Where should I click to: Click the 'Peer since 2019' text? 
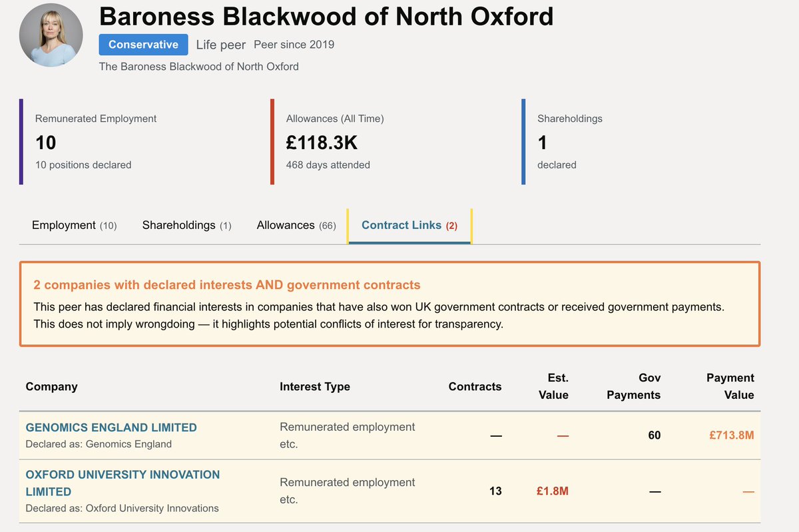294,45
